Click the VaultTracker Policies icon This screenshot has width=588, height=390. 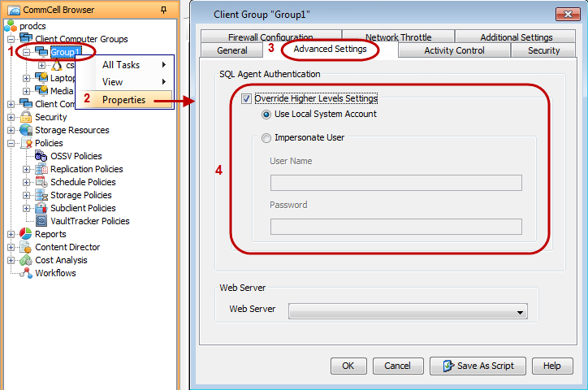pyautogui.click(x=41, y=221)
